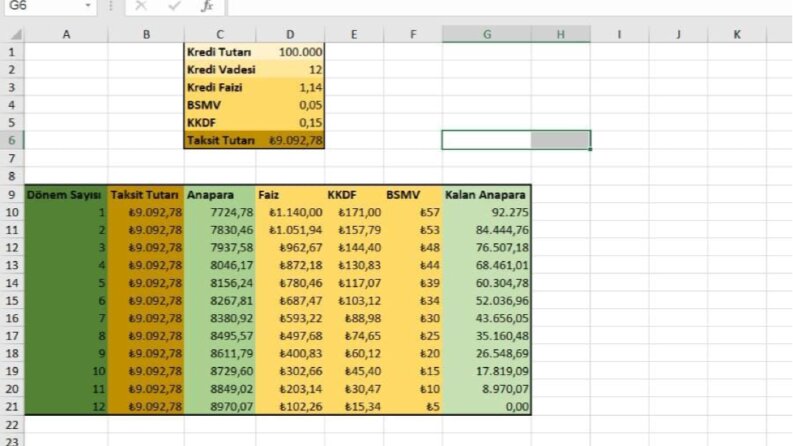Select row 9 header
This screenshot has width=793, height=446.
12,195
